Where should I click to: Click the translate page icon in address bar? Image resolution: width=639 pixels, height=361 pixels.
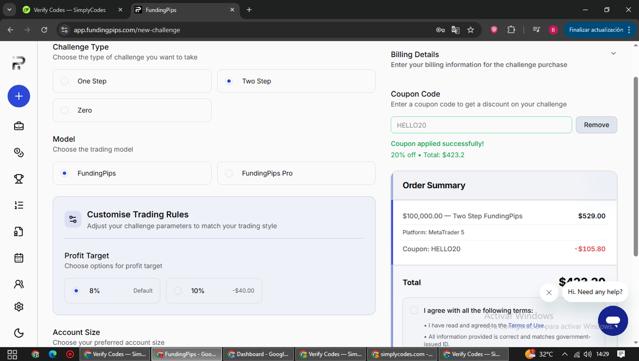click(x=456, y=30)
